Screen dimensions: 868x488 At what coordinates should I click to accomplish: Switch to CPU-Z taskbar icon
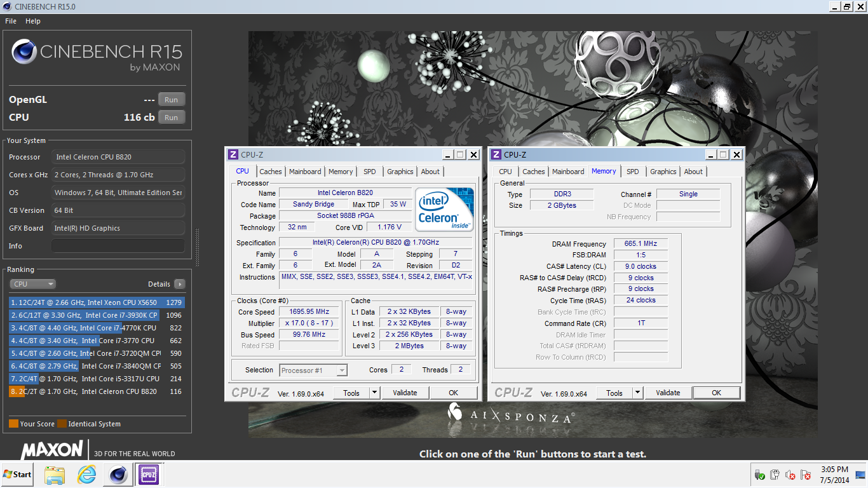coord(149,474)
